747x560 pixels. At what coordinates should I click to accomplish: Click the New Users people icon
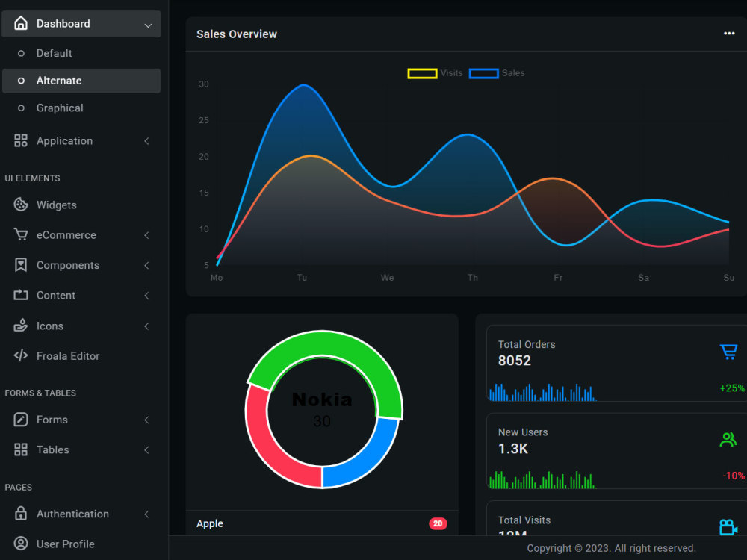728,439
